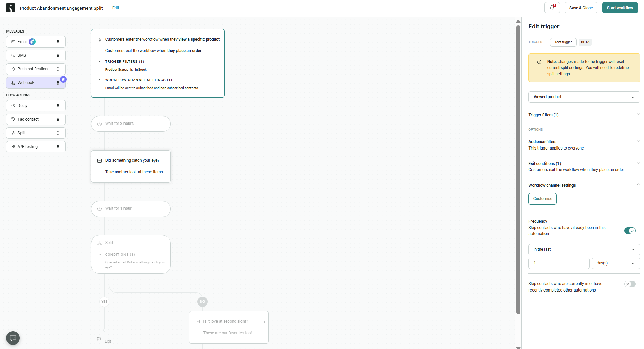The image size is (644, 349).
Task: Expand the Audience filters section
Action: [638, 141]
